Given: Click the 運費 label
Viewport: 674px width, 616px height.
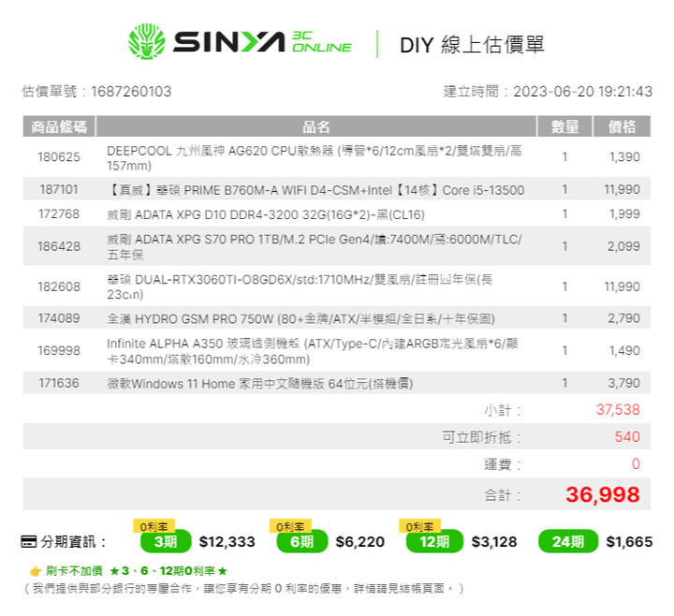Looking at the screenshot, I should pos(503,464).
